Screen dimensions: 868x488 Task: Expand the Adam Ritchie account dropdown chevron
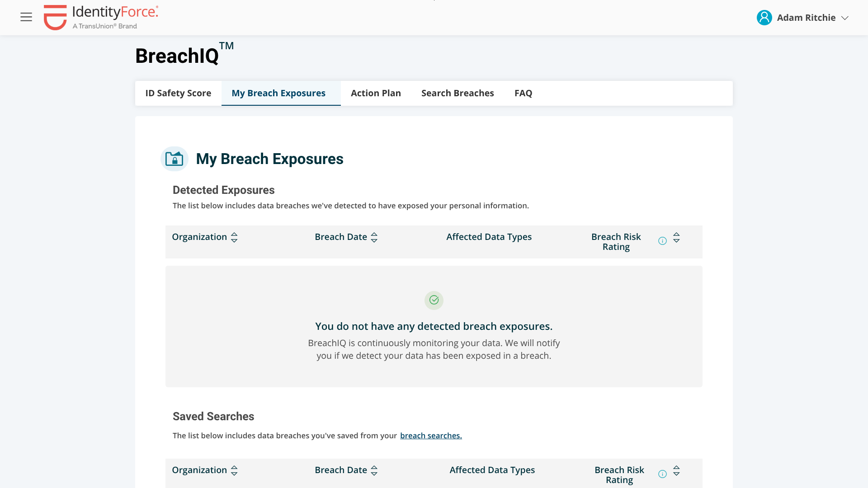844,18
